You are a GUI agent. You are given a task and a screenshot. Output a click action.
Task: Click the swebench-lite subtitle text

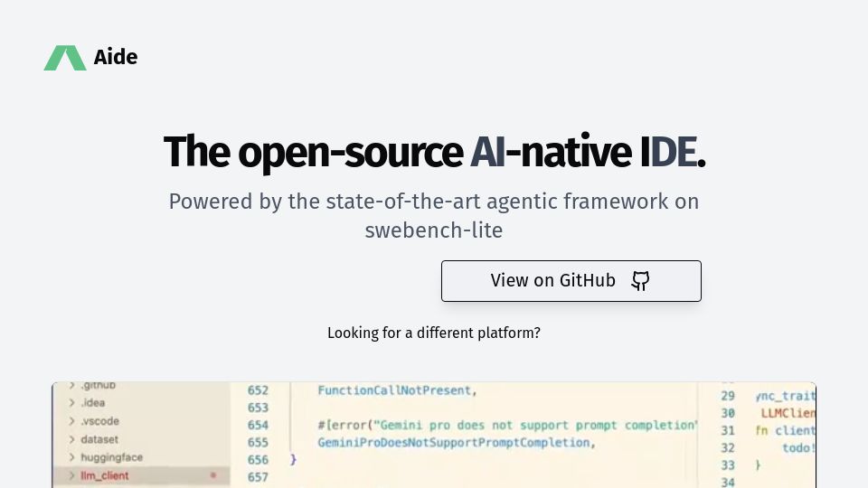pyautogui.click(x=433, y=230)
